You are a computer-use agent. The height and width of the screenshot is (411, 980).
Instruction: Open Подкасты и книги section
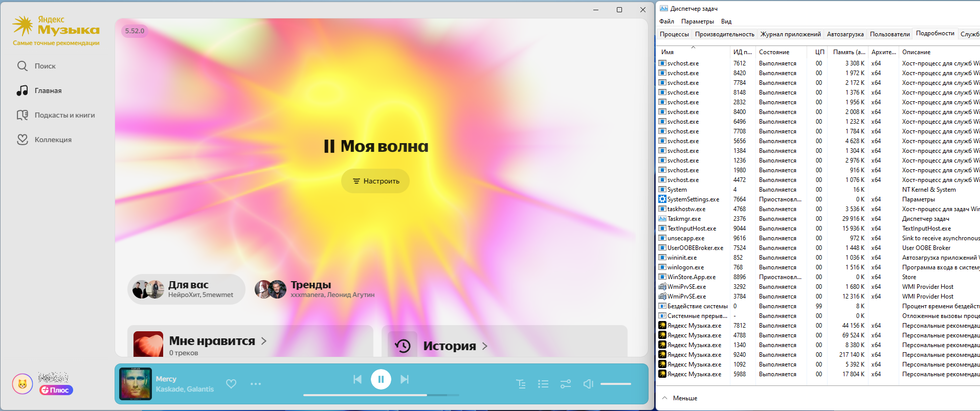click(x=56, y=115)
